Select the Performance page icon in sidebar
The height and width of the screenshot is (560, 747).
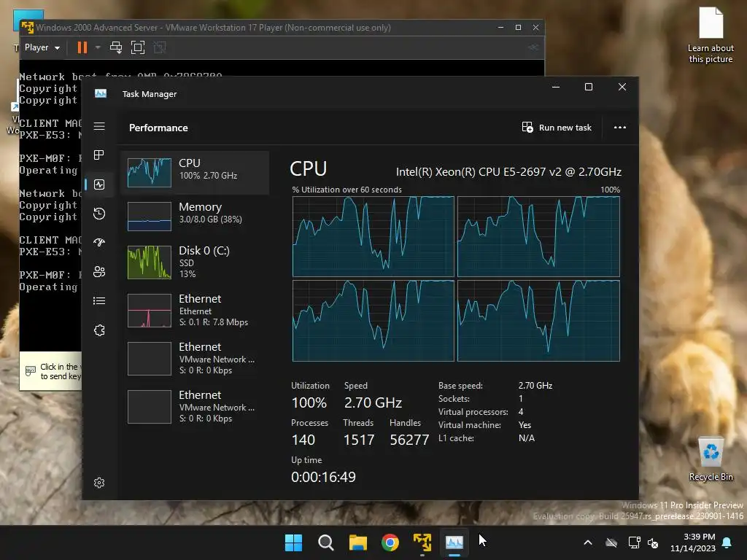click(99, 184)
